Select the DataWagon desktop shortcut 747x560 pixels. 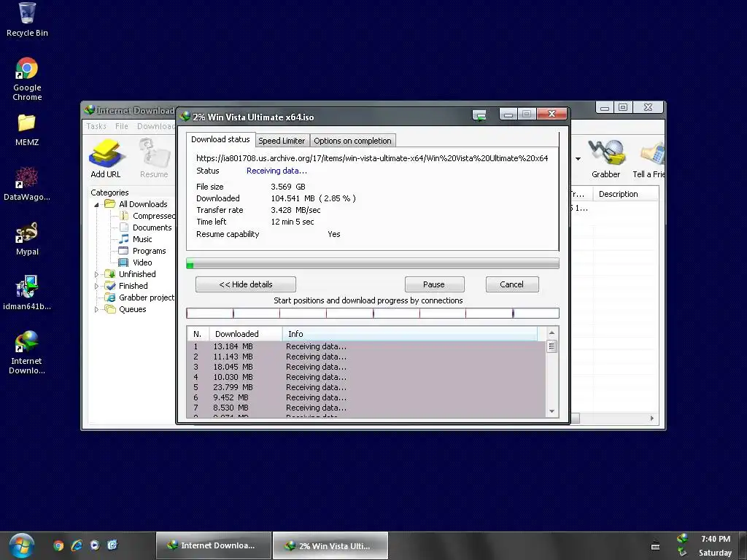(x=27, y=184)
